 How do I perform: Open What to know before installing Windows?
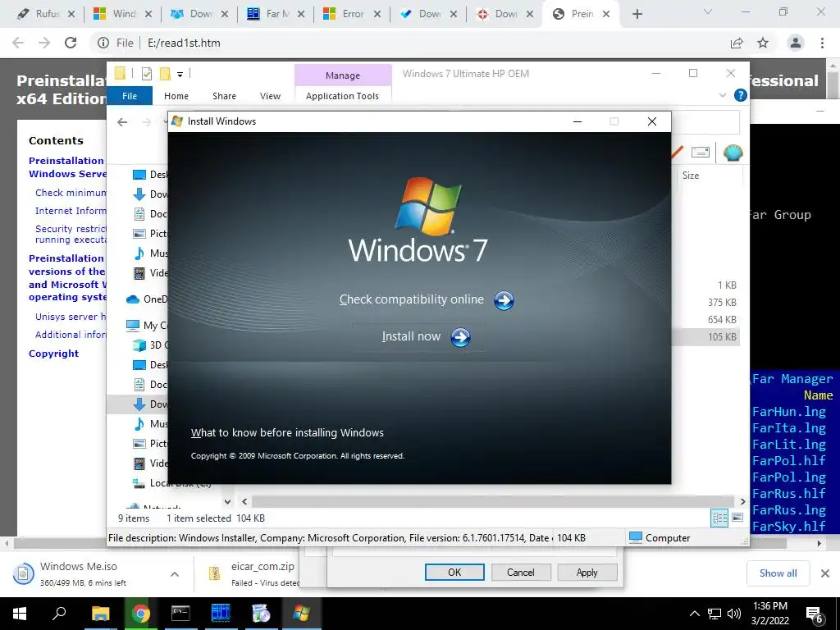pyautogui.click(x=287, y=433)
